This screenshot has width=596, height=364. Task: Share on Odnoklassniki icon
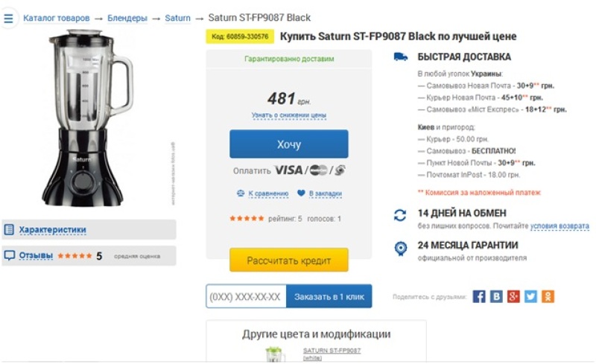point(548,296)
